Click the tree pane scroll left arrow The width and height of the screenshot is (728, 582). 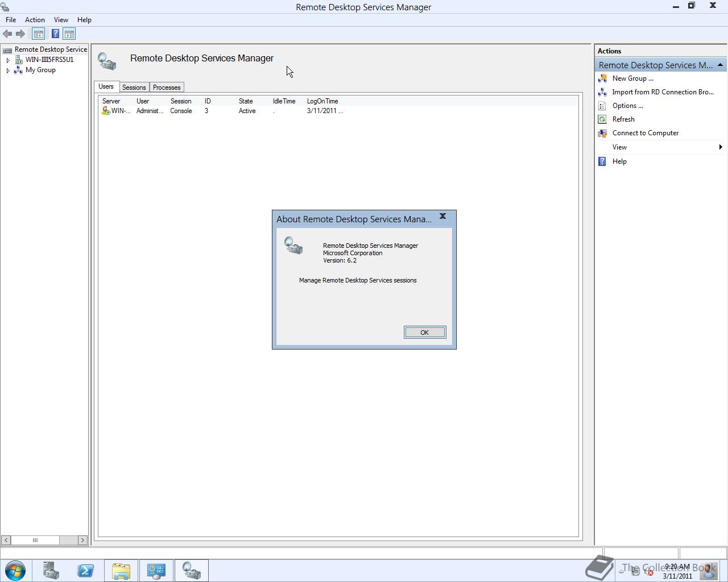click(6, 540)
